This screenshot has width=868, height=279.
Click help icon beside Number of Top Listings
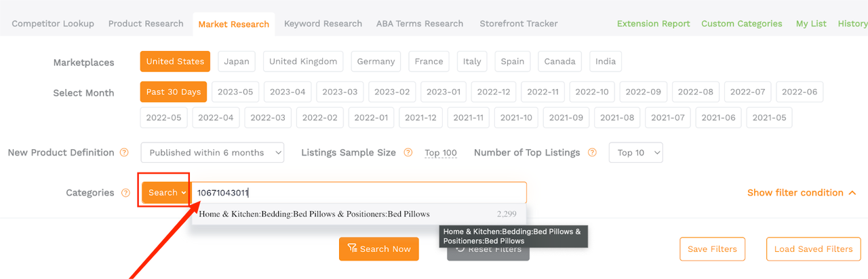point(592,153)
